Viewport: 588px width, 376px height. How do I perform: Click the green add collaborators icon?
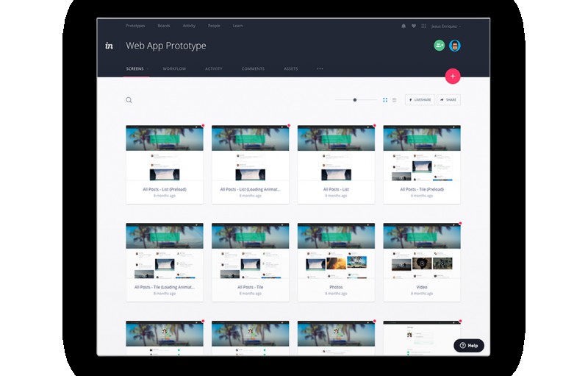click(440, 46)
